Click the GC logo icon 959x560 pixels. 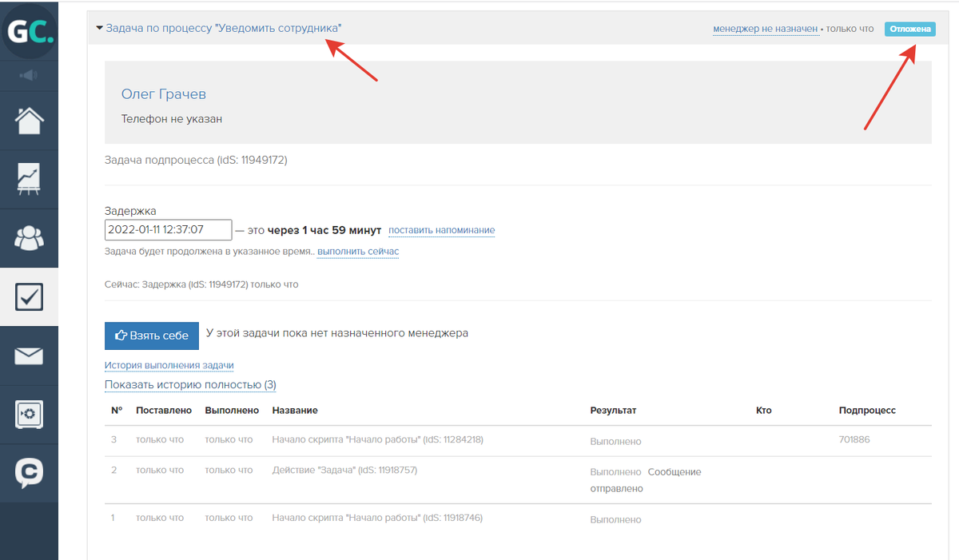(30, 31)
